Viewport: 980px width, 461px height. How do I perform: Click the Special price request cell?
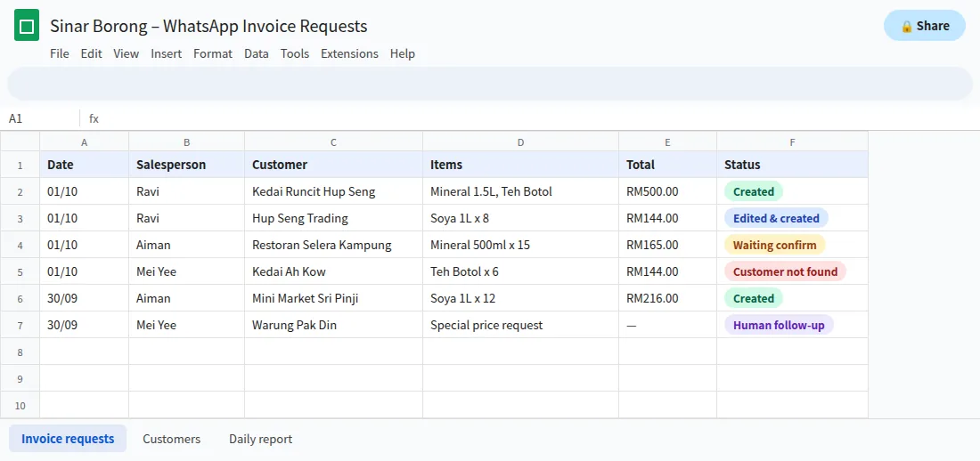[x=520, y=325]
